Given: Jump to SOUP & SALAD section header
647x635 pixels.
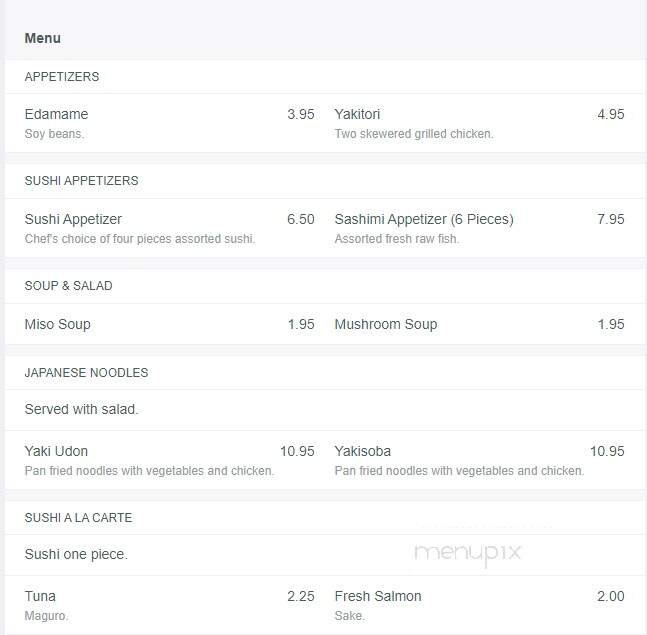Looking at the screenshot, I should (68, 286).
